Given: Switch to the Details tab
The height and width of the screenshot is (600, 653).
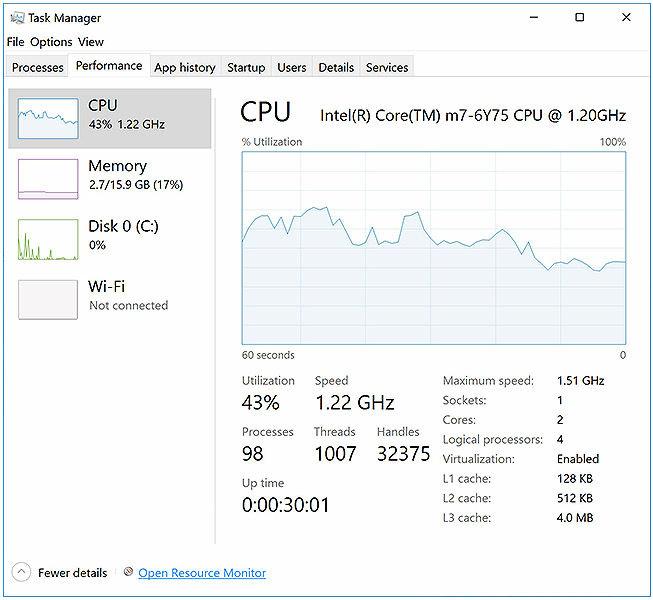Looking at the screenshot, I should coord(336,67).
